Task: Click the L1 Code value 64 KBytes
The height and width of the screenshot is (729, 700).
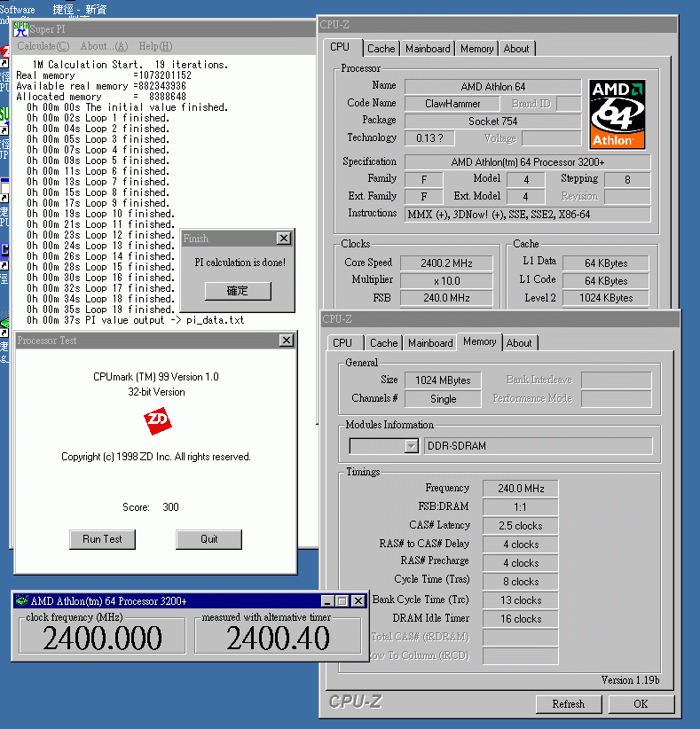Action: (606, 281)
